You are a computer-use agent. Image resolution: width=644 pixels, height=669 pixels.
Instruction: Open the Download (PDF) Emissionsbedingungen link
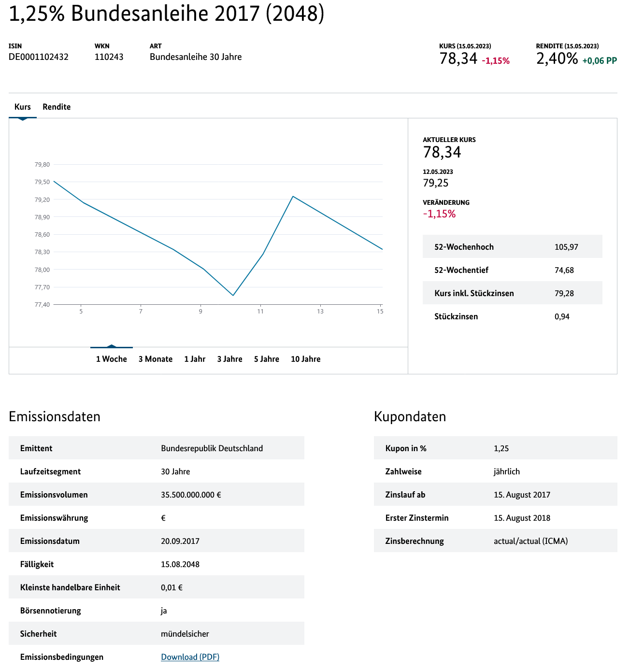click(190, 657)
